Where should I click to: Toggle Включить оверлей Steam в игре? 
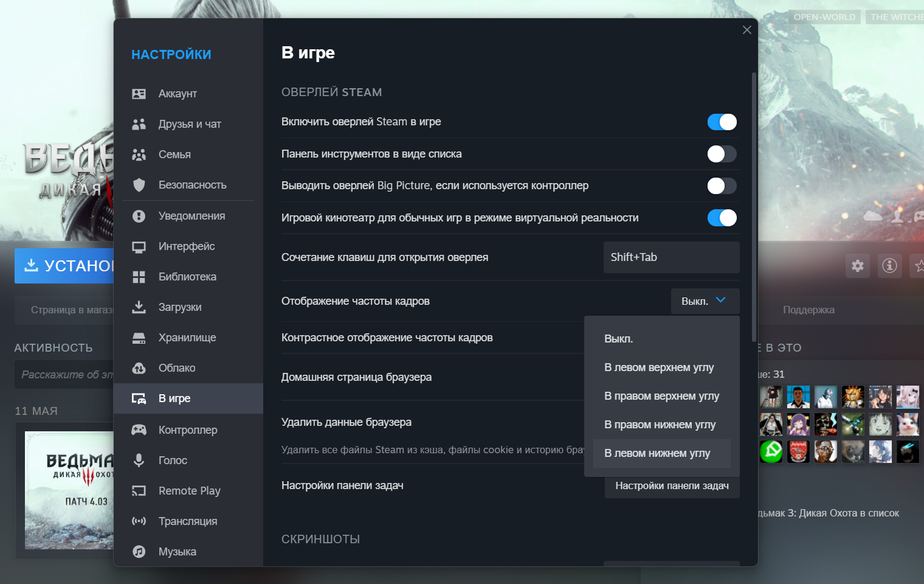[722, 122]
